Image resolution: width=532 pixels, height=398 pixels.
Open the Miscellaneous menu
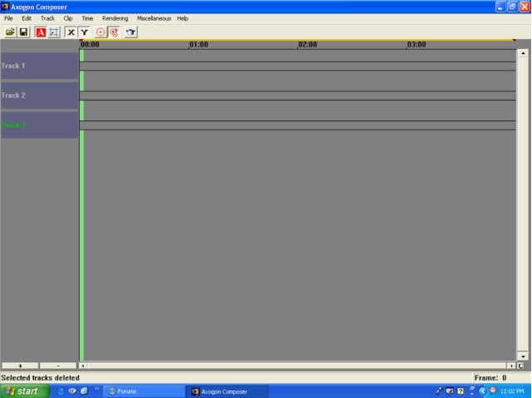click(154, 18)
